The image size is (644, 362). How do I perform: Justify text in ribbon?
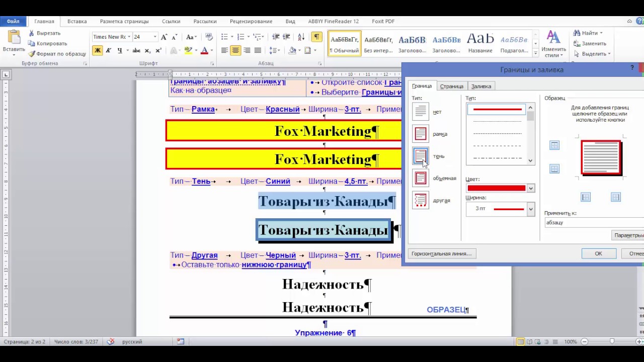[258, 50]
